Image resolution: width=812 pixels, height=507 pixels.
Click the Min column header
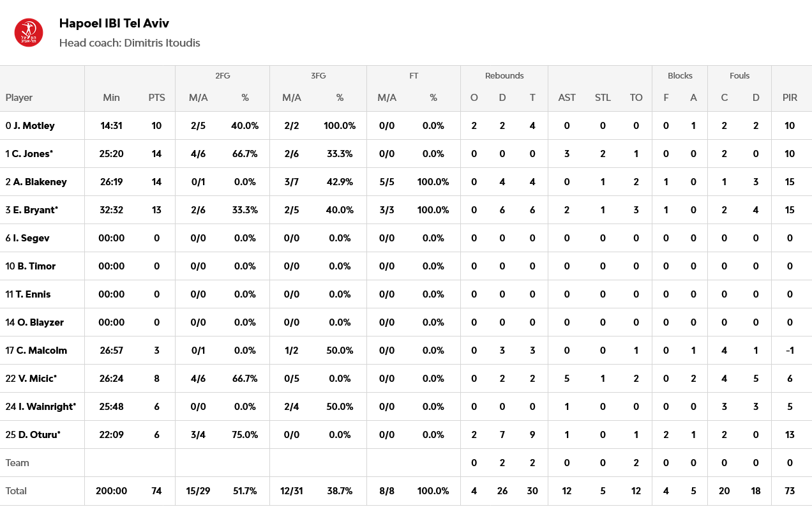[111, 98]
